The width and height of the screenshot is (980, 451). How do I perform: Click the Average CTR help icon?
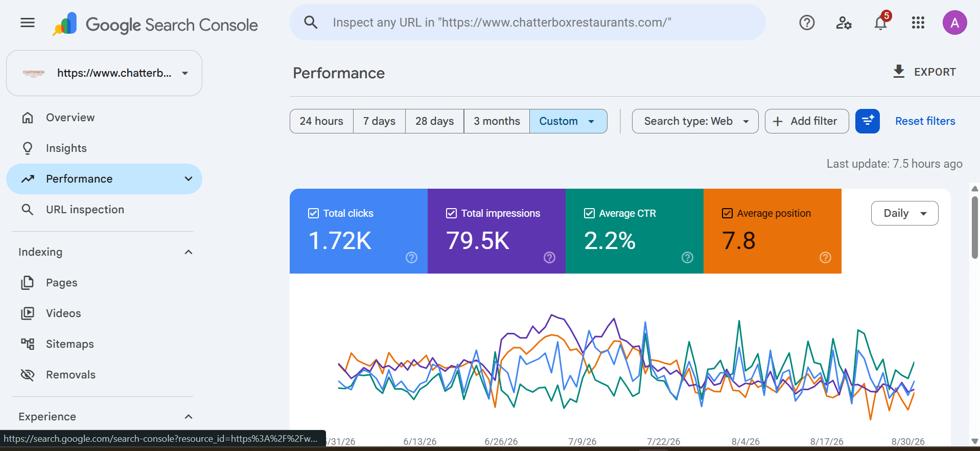[687, 258]
